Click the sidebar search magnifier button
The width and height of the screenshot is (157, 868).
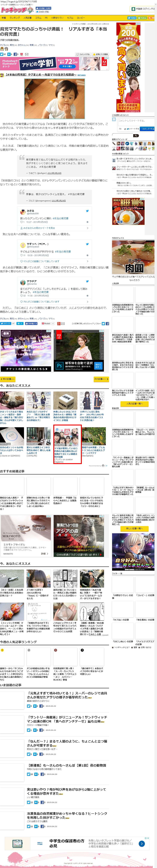136,135
